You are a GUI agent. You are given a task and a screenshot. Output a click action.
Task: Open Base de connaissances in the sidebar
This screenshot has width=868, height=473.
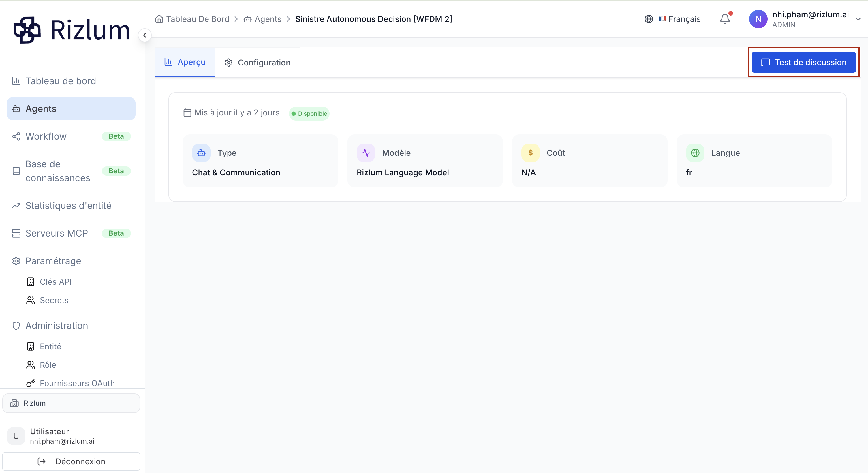[71, 171]
